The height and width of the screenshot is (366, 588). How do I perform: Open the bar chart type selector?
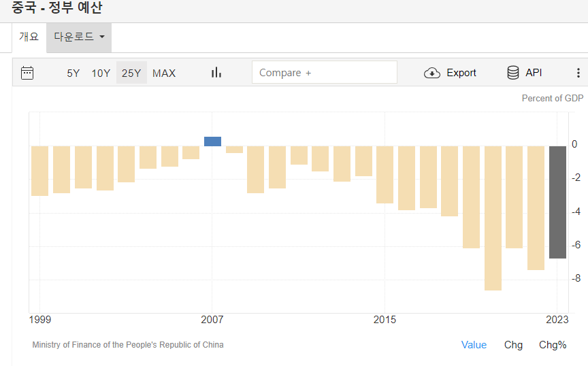(216, 72)
